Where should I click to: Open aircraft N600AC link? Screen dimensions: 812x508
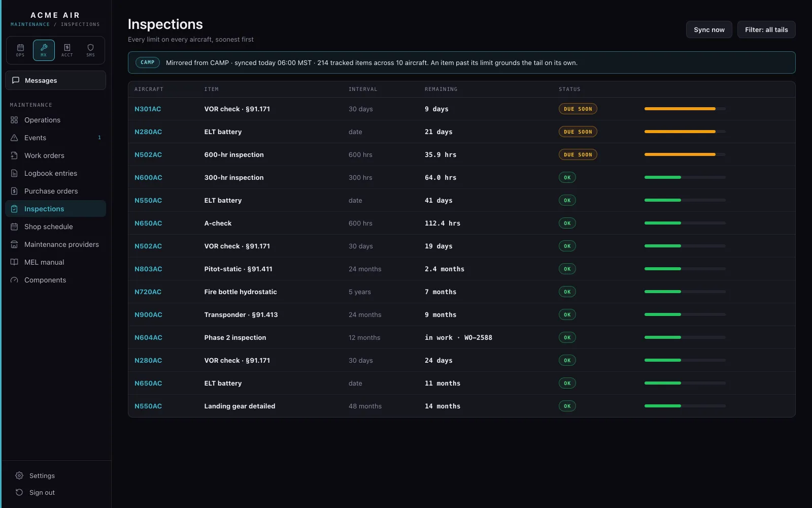pos(148,177)
